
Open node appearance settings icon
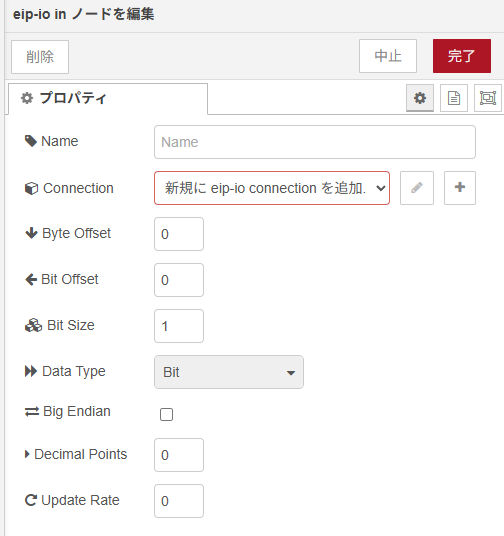tap(488, 98)
